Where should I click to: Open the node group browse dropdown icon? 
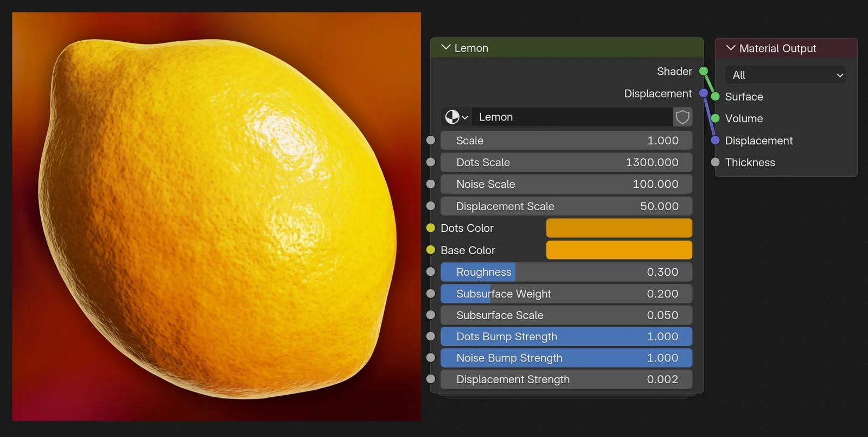click(x=456, y=117)
